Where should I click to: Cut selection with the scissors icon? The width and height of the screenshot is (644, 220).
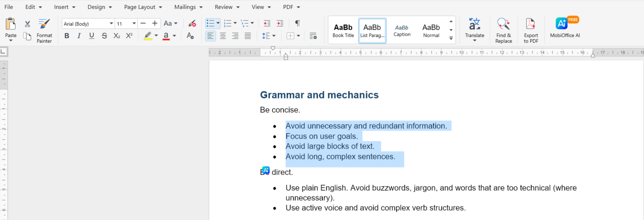[x=28, y=24]
